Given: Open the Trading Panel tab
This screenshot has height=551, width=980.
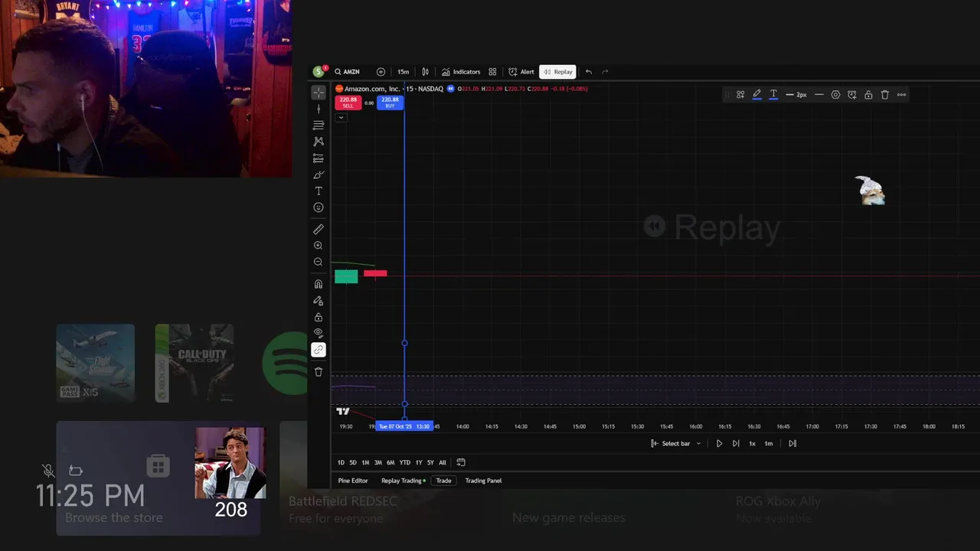Looking at the screenshot, I should click(484, 481).
